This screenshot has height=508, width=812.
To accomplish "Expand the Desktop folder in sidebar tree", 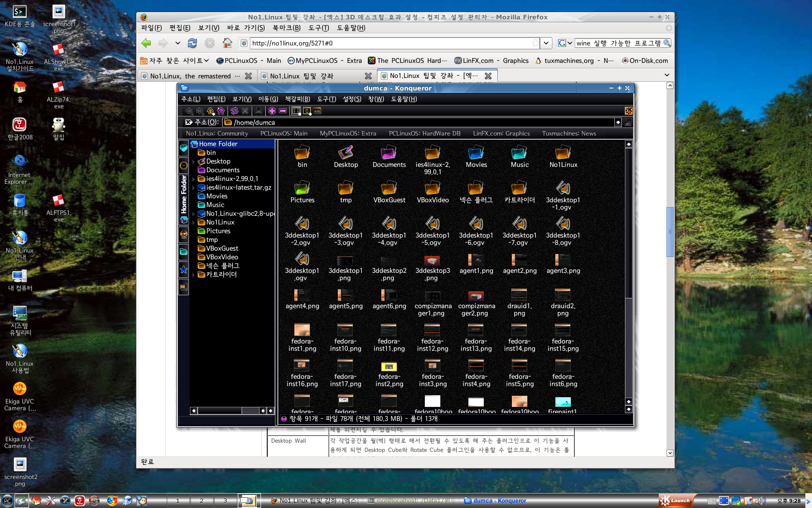I will 194,162.
